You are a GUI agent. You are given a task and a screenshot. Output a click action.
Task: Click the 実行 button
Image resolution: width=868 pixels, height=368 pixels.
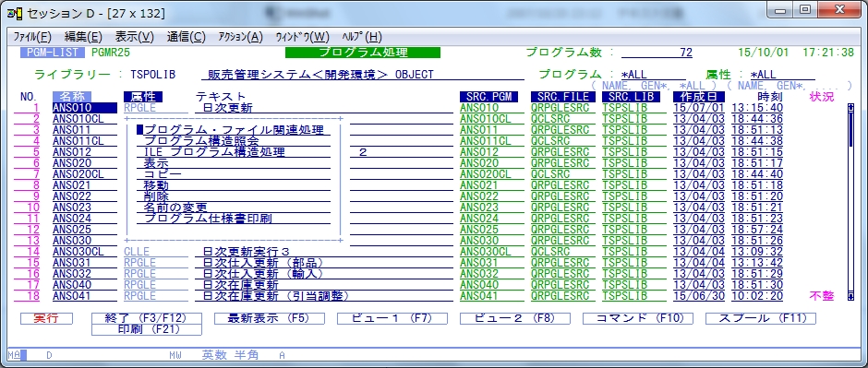[x=46, y=318]
